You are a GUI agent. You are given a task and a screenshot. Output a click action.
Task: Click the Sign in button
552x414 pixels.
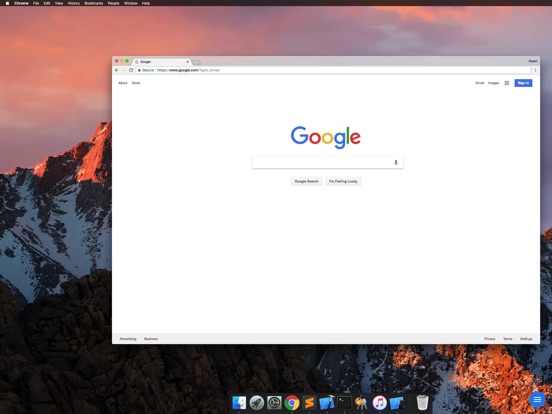pyautogui.click(x=523, y=83)
